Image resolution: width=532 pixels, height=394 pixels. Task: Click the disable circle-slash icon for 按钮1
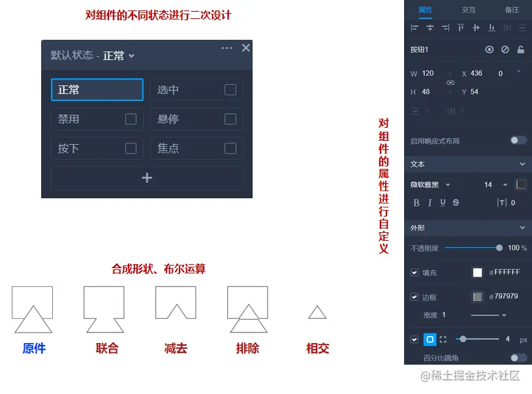505,50
